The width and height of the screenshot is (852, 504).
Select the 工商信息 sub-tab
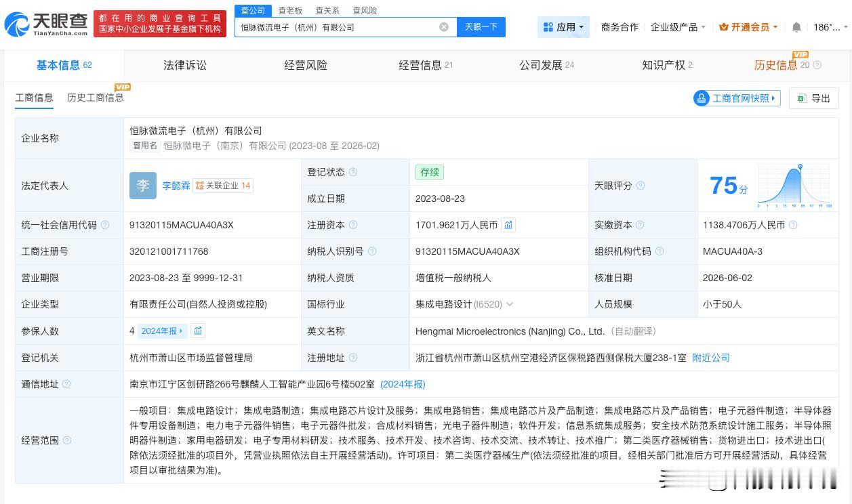click(34, 98)
